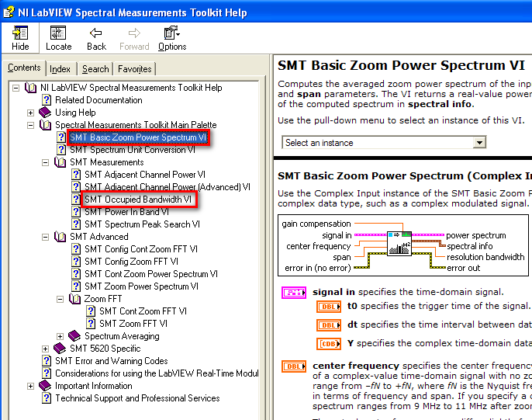Click the Hide toolbar button

(20, 38)
